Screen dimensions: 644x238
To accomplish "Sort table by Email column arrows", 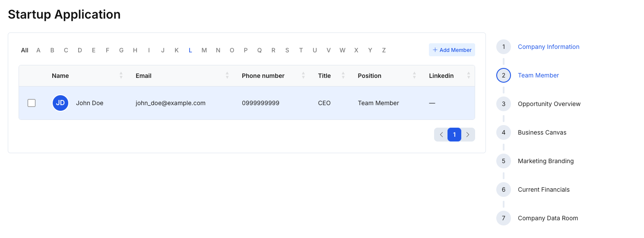I will [x=227, y=76].
